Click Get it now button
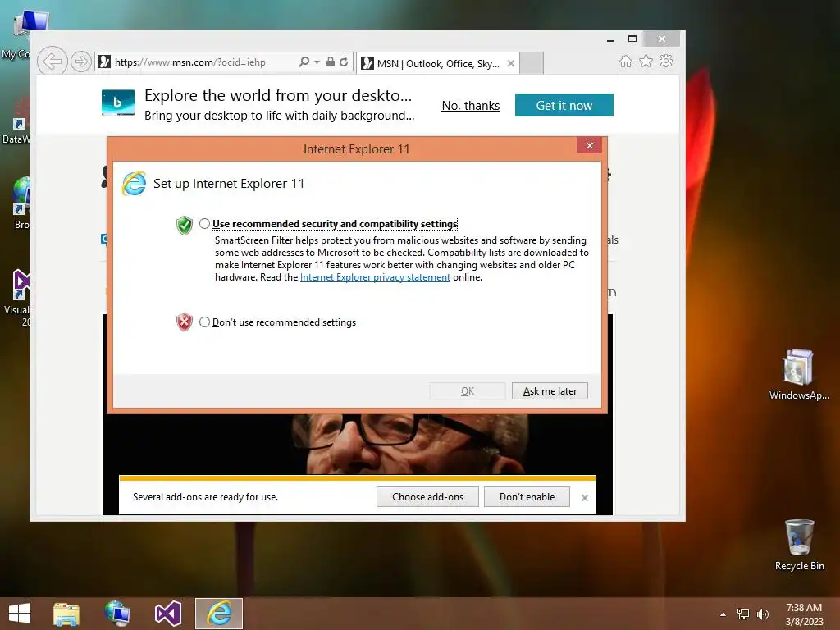 [x=564, y=105]
